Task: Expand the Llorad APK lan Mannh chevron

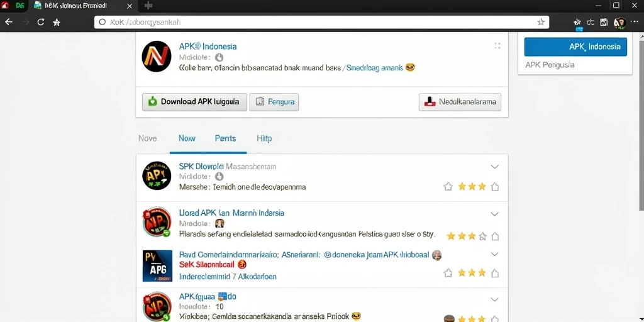Action: tap(495, 214)
